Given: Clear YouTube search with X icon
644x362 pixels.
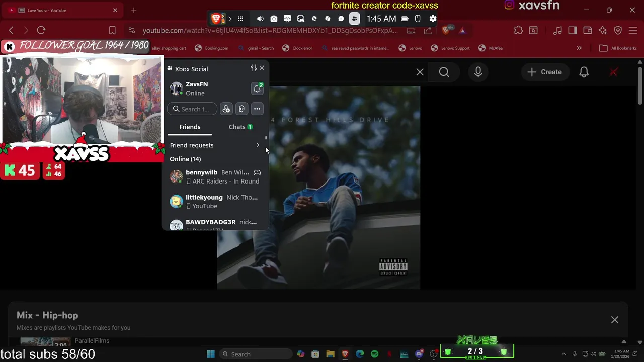Looking at the screenshot, I should click(420, 72).
